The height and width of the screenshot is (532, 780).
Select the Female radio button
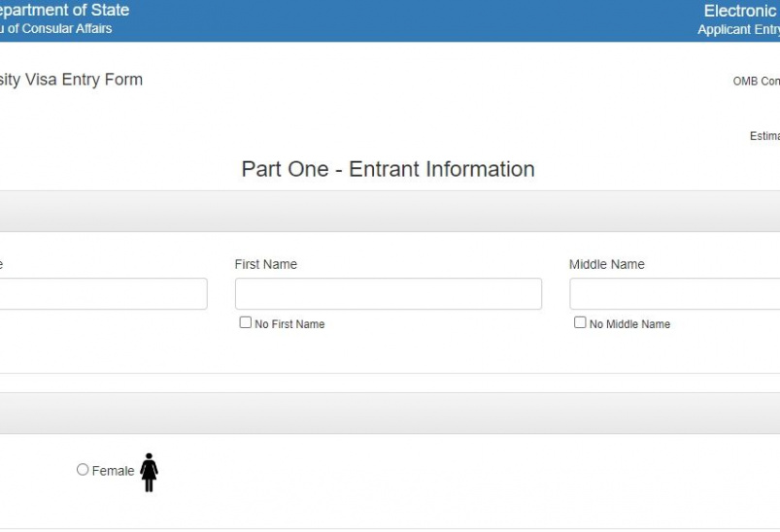pyautogui.click(x=83, y=470)
